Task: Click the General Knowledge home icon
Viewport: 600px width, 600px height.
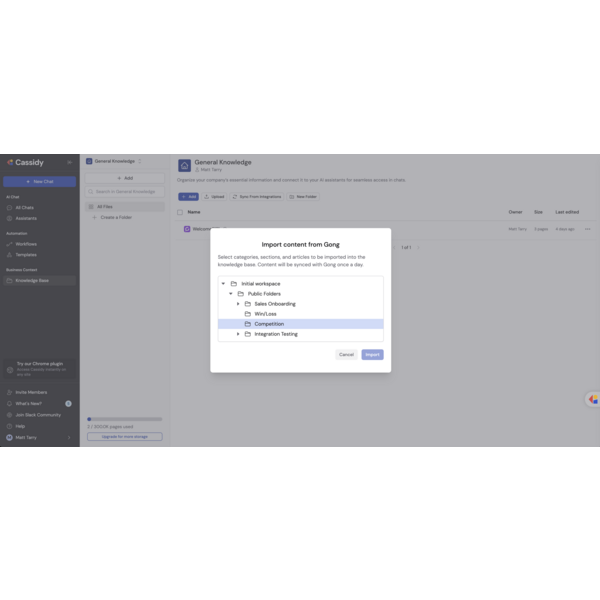Action: click(185, 165)
